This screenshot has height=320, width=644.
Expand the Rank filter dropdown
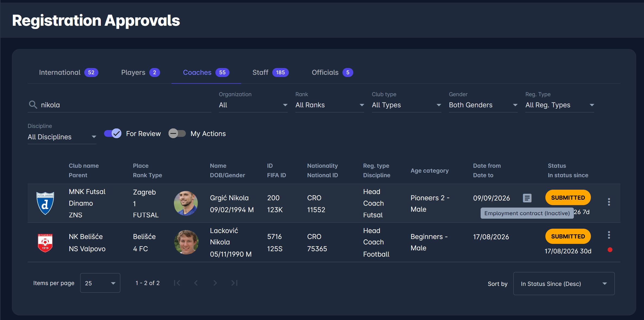click(x=330, y=105)
